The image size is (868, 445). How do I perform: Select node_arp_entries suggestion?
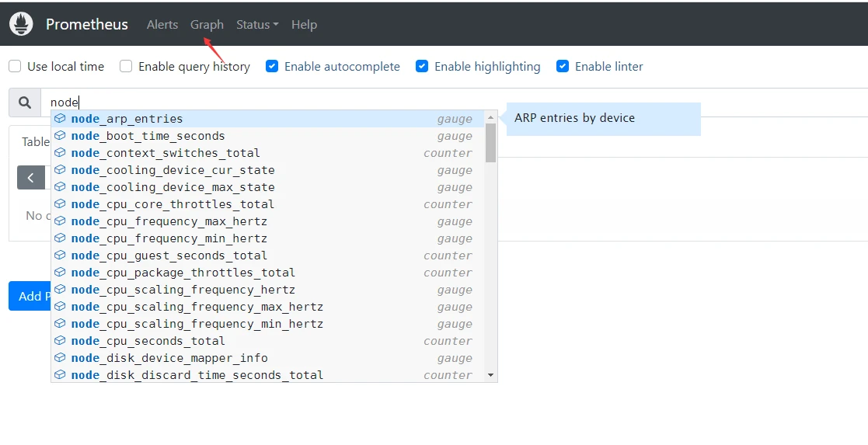pyautogui.click(x=268, y=119)
